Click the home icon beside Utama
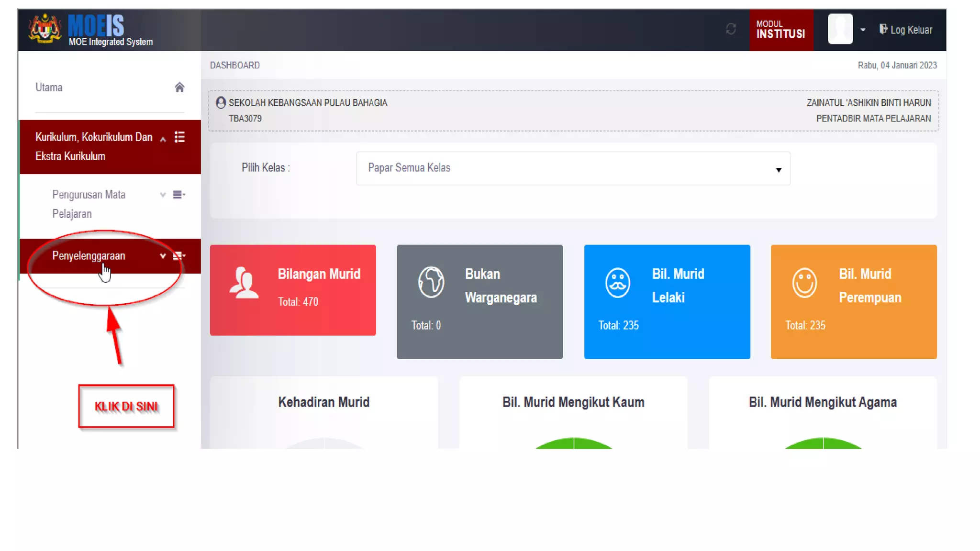This screenshot has height=551, width=980. [179, 88]
